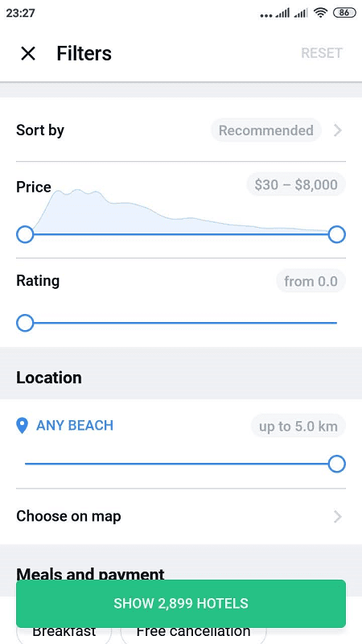This screenshot has height=644, width=362.
Task: Tap the blue location pin icon
Action: (x=22, y=426)
